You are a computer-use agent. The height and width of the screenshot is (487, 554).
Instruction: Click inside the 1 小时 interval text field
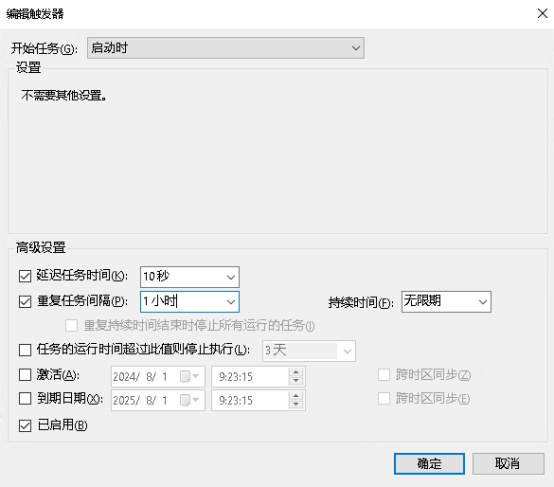click(182, 302)
